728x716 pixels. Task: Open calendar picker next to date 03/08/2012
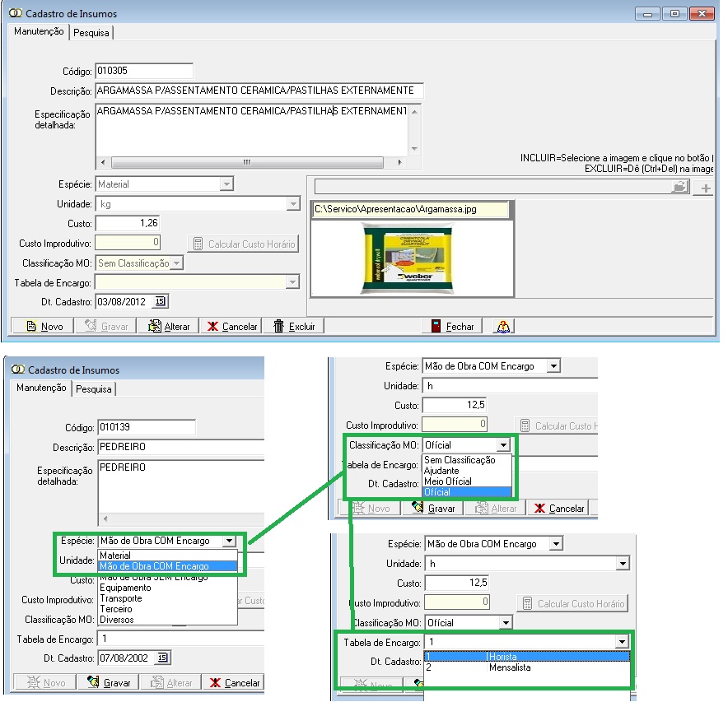(160, 301)
